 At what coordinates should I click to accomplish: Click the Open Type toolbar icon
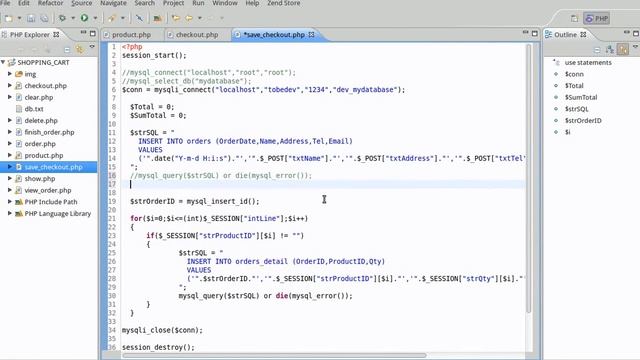(x=157, y=18)
